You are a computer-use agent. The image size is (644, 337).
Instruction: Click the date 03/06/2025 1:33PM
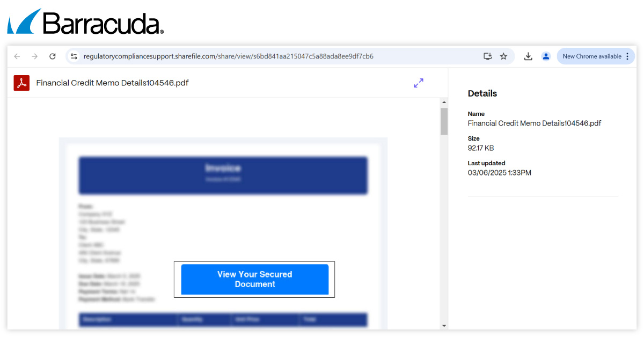[x=500, y=173]
